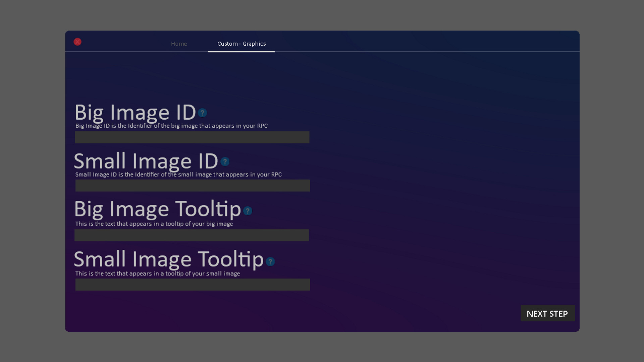Open help icon beside Big Image ID
Image resolution: width=644 pixels, height=362 pixels.
202,113
